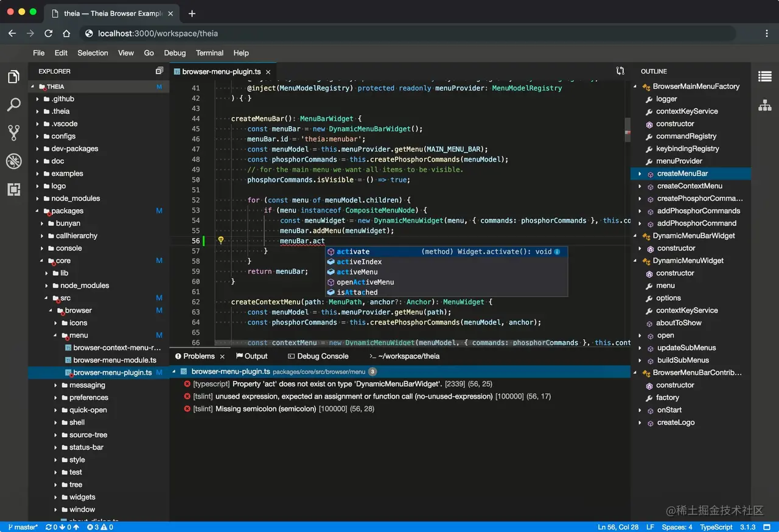
Task: Expand the messaging folder
Action: (x=55, y=385)
